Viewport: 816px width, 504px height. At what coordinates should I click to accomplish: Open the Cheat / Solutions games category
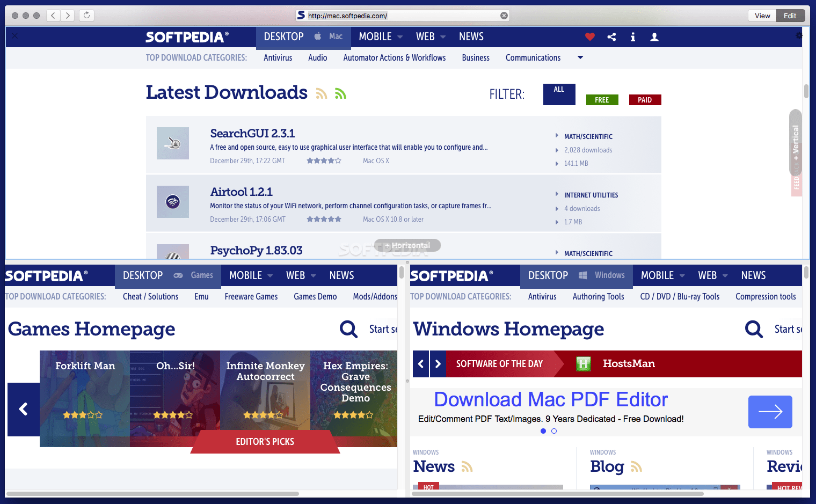click(150, 296)
